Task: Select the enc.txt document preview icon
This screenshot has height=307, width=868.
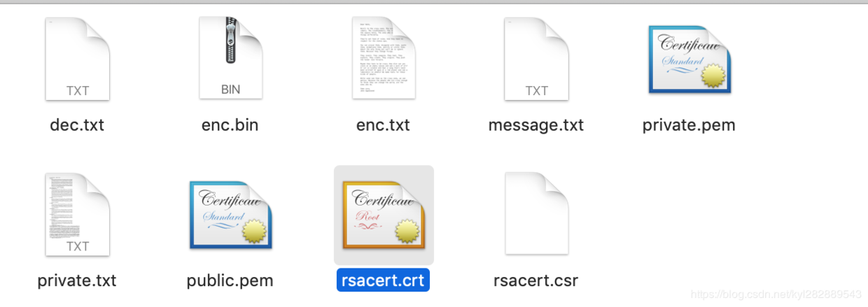Action: [384, 59]
